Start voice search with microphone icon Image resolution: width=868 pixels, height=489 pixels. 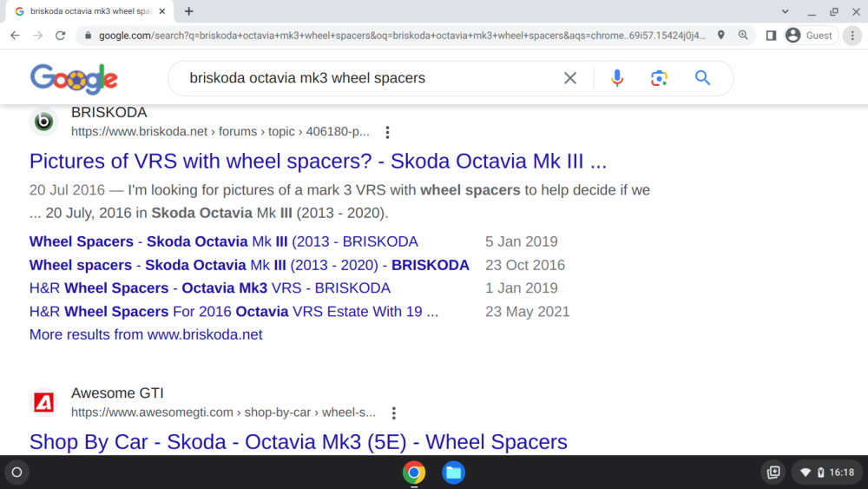617,78
